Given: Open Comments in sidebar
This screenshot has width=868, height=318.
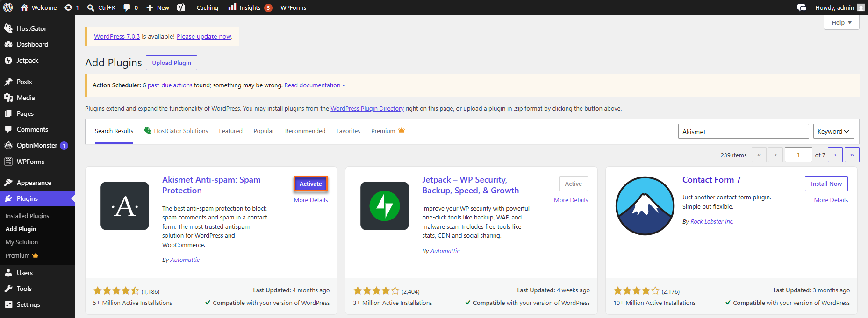Looking at the screenshot, I should pyautogui.click(x=37, y=129).
